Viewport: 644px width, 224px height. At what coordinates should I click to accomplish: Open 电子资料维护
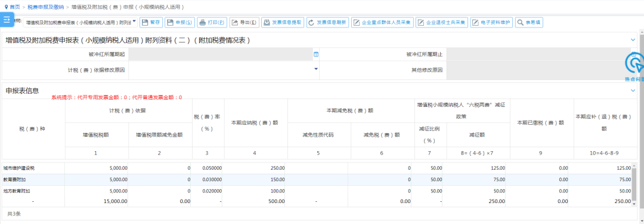(x=491, y=23)
